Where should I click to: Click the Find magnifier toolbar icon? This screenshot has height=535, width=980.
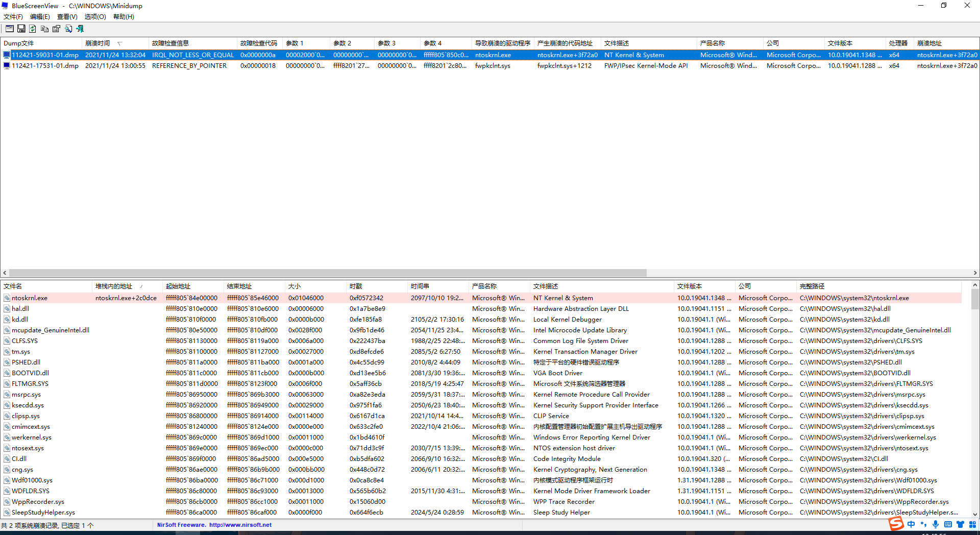[68, 29]
